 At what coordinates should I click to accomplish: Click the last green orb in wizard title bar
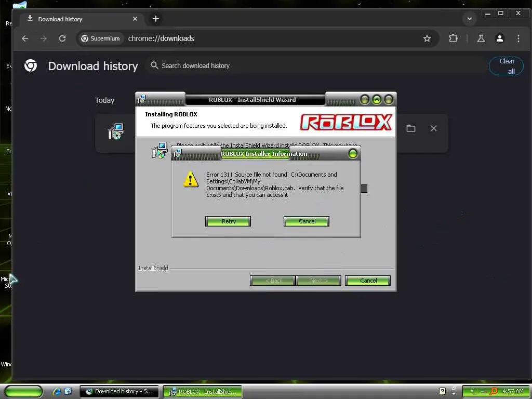(389, 99)
